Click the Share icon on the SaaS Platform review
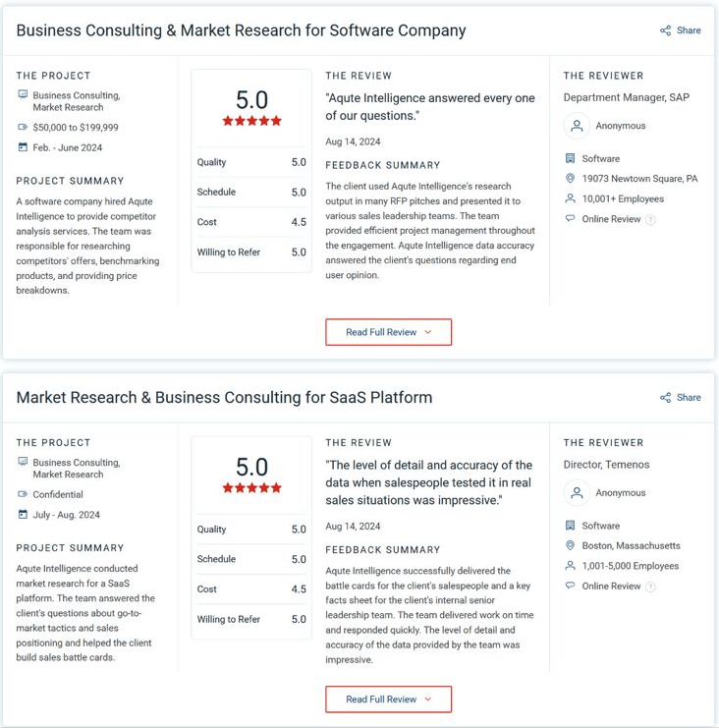The width and height of the screenshot is (719, 728). [666, 398]
